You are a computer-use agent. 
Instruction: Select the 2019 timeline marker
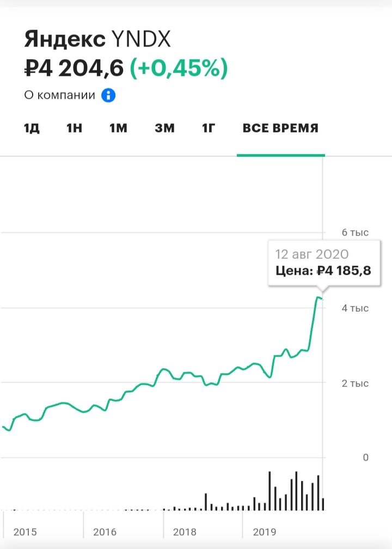[x=264, y=532]
